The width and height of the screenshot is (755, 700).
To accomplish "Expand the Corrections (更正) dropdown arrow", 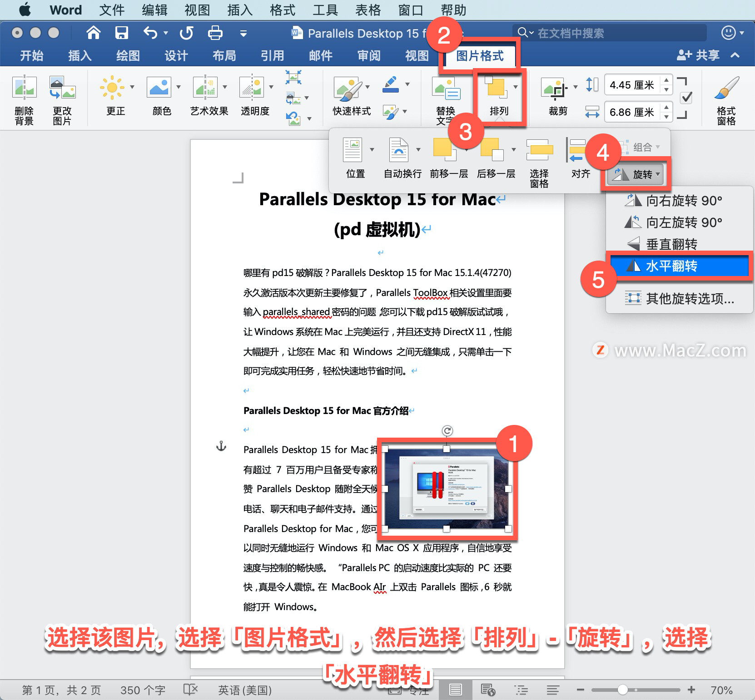I will [x=132, y=87].
